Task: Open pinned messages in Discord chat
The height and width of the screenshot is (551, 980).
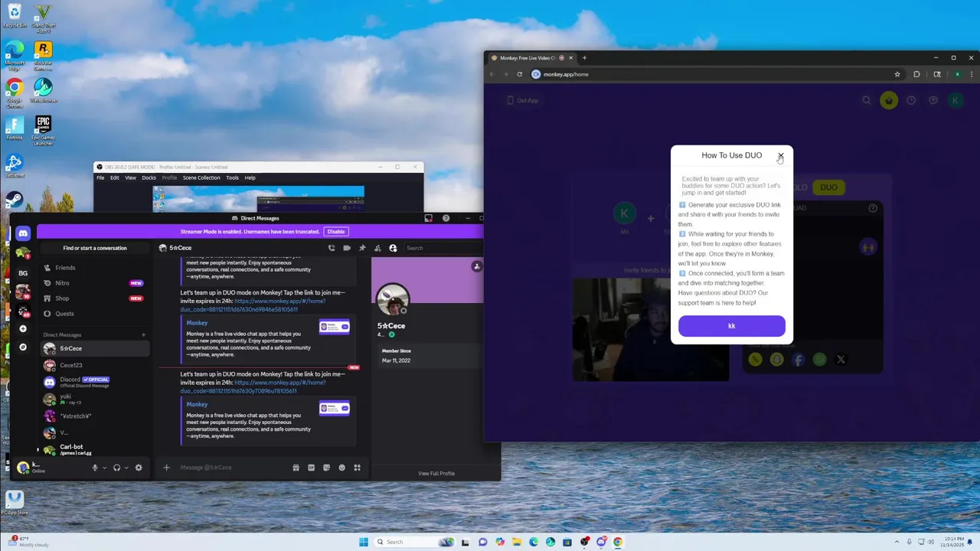Action: pyautogui.click(x=362, y=248)
